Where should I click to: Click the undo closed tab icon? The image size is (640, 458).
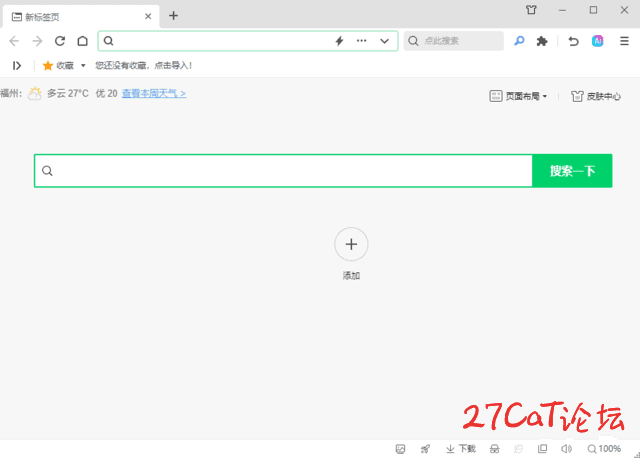(x=573, y=41)
